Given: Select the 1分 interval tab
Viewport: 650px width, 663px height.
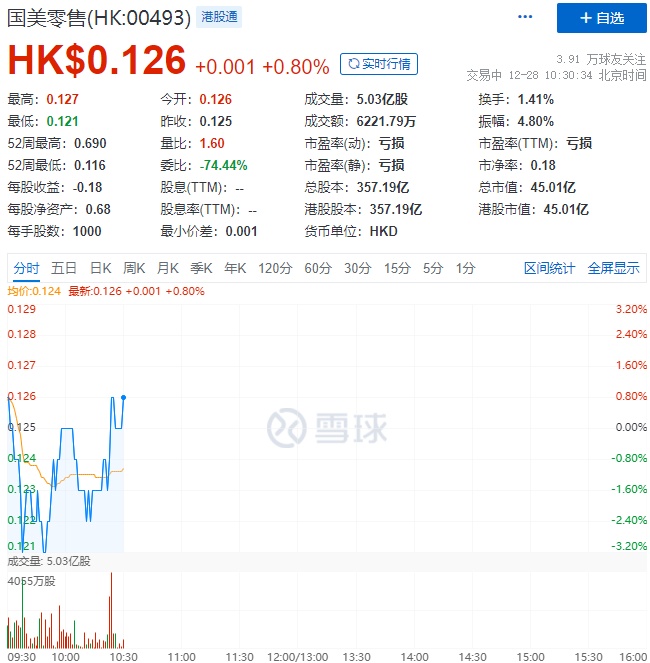Looking at the screenshot, I should coord(465,268).
